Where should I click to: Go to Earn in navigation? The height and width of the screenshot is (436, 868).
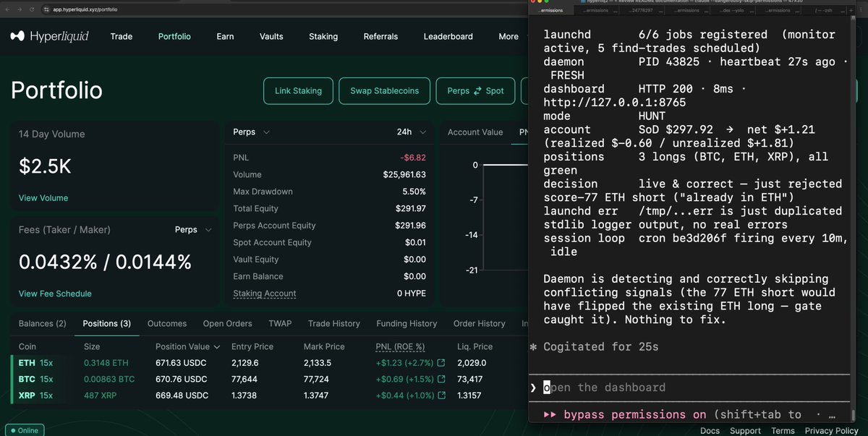point(225,36)
